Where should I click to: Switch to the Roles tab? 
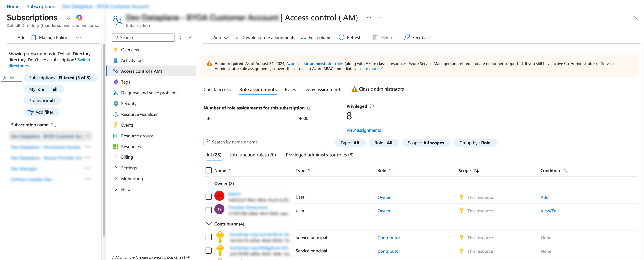(290, 89)
